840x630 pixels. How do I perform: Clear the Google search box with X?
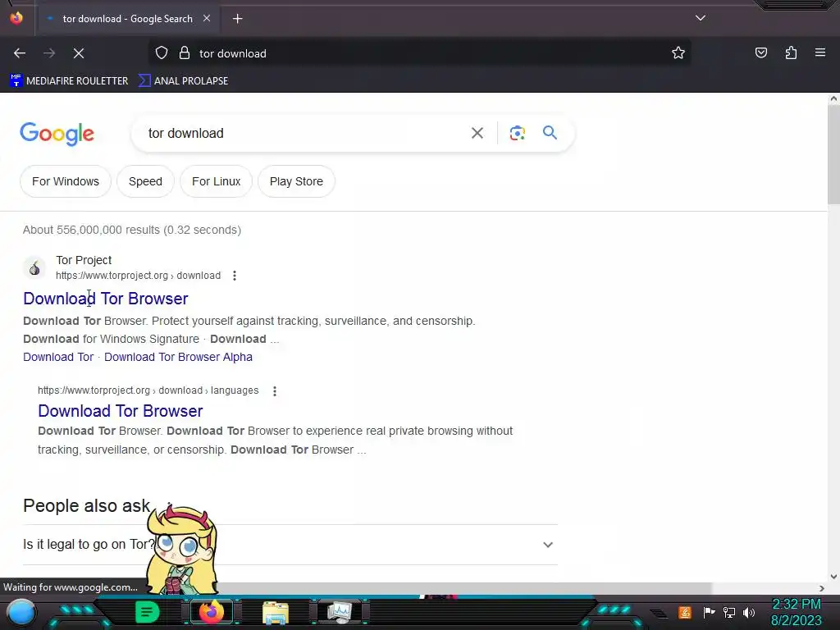pos(477,133)
